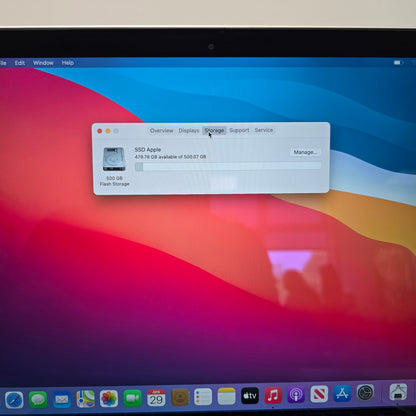Minimize the About This Mac window
Screen dimensions: 416x416
click(108, 131)
